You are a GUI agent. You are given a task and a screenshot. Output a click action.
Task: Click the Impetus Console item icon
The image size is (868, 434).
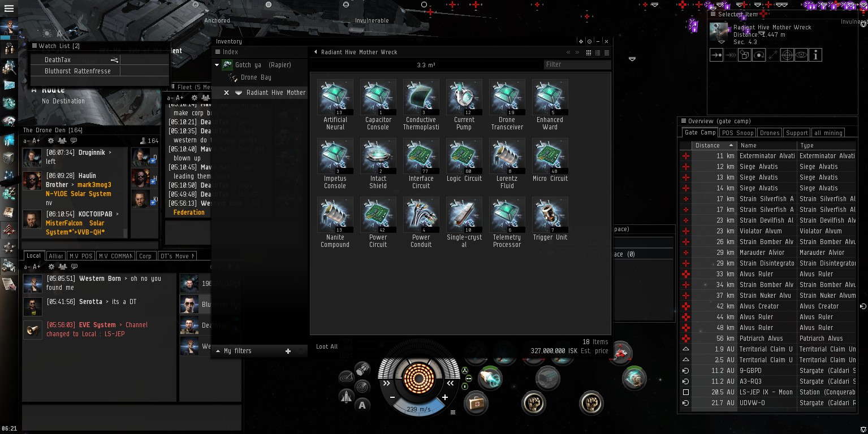pos(335,156)
